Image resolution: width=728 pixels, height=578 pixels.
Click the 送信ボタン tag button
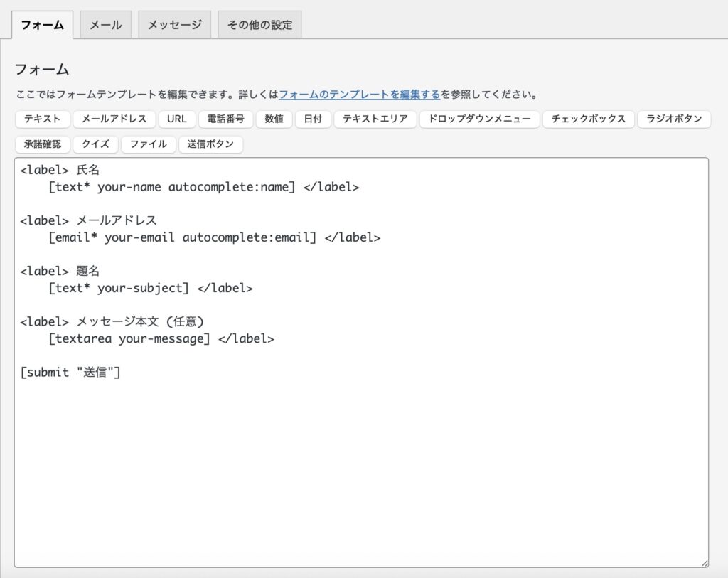point(210,144)
